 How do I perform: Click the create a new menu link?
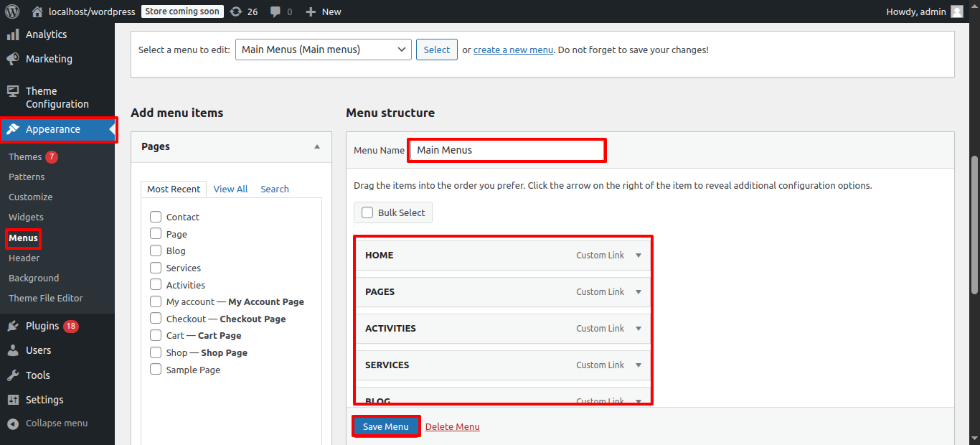(x=513, y=50)
